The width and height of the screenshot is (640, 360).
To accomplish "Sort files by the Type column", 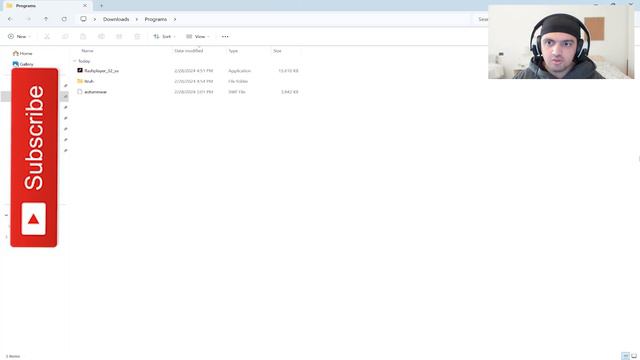I will pyautogui.click(x=233, y=51).
